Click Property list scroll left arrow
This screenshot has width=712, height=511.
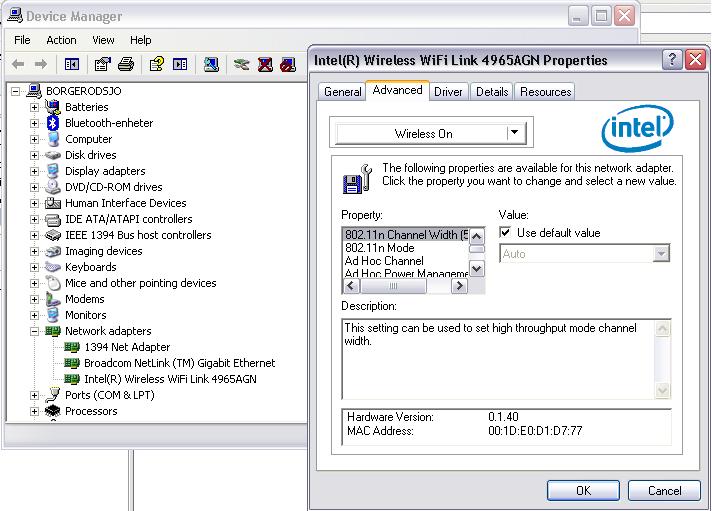pyautogui.click(x=351, y=286)
